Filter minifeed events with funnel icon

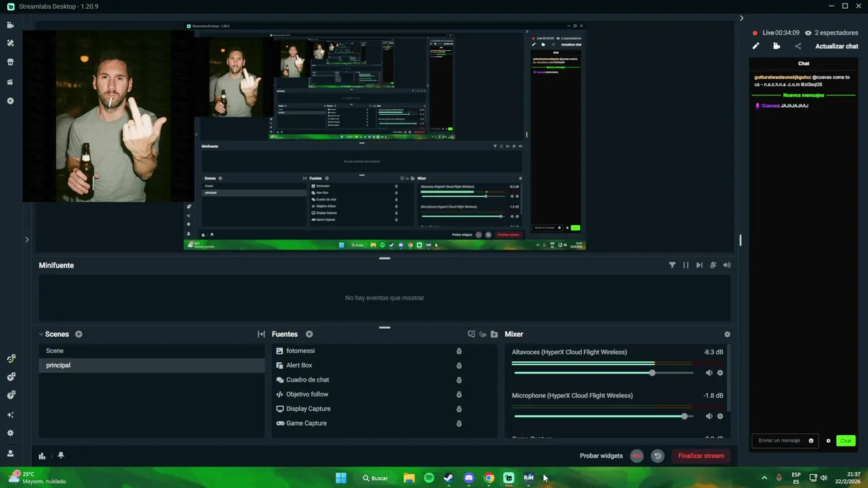click(672, 265)
